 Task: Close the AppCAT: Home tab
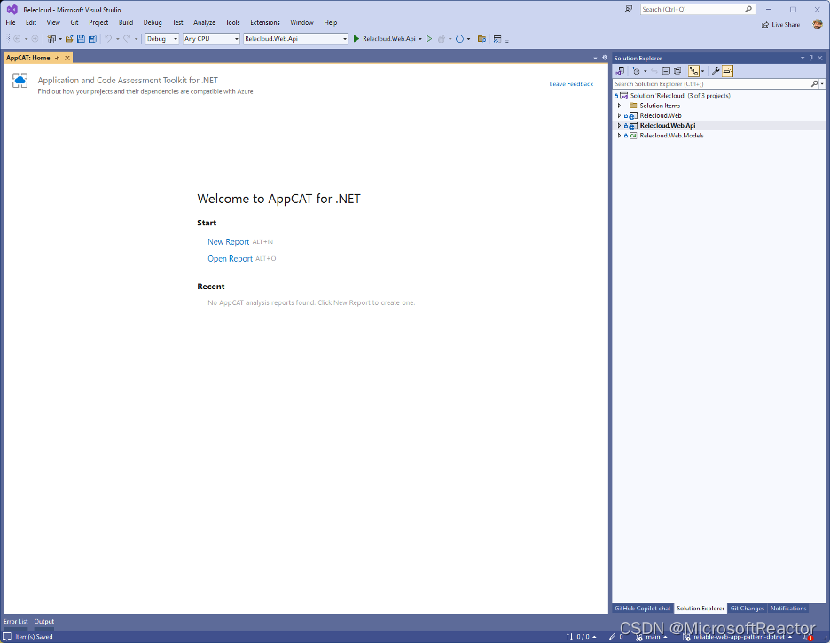67,58
